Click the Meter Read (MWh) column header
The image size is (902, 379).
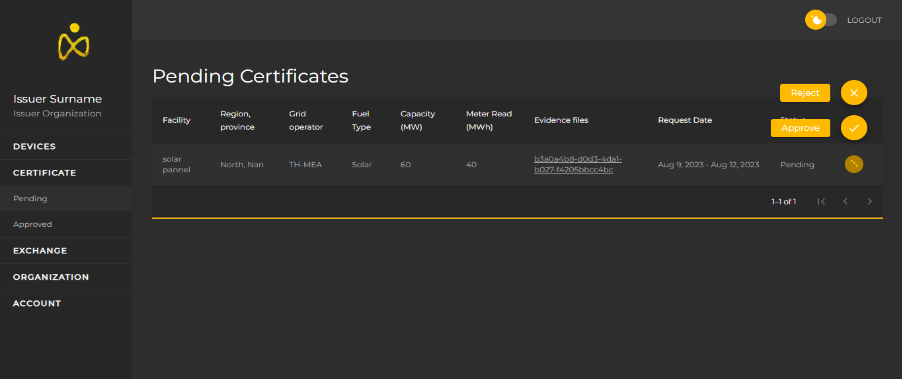tap(488, 120)
